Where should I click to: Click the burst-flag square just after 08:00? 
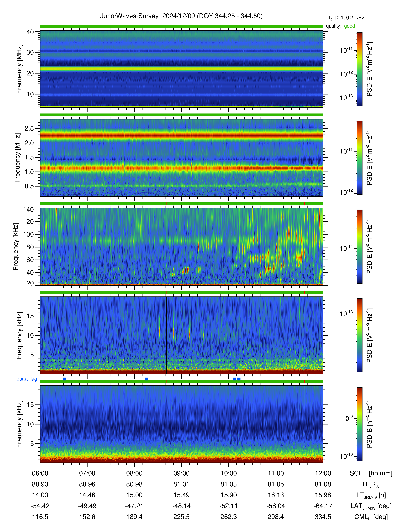pyautogui.click(x=147, y=379)
